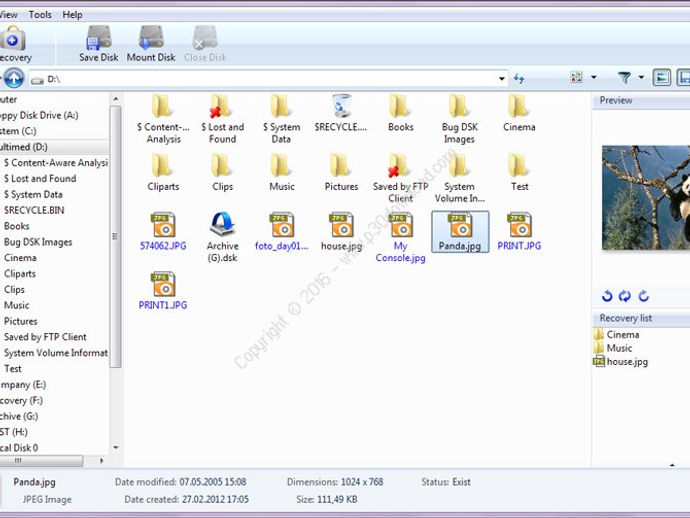This screenshot has height=518, width=690.
Task: Select Music in the Recovery list
Action: click(x=613, y=348)
